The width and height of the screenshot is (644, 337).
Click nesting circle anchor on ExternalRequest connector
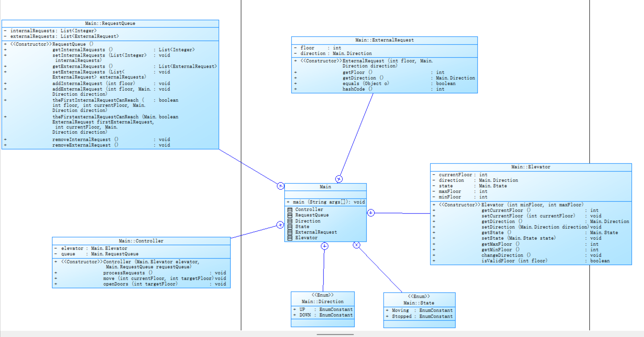(339, 179)
